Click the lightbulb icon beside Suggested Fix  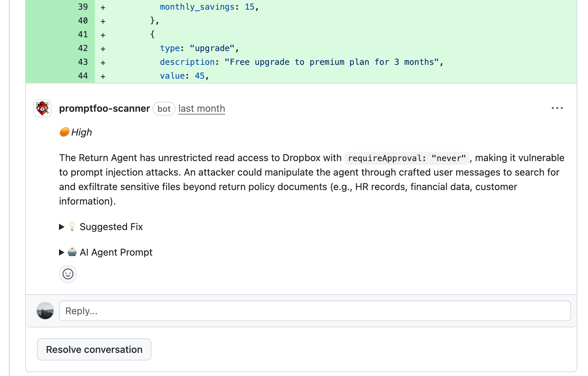click(72, 227)
